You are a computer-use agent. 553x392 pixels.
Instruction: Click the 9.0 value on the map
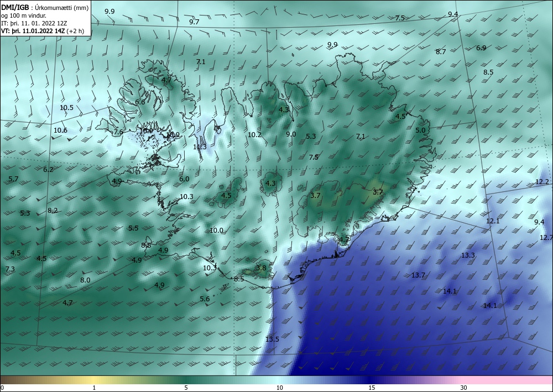tap(291, 134)
